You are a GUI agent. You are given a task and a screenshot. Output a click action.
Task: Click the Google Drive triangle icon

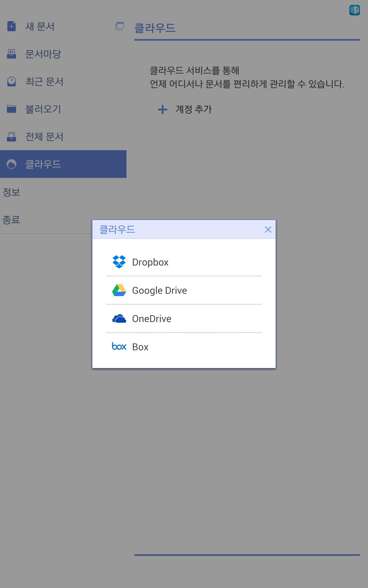[119, 290]
